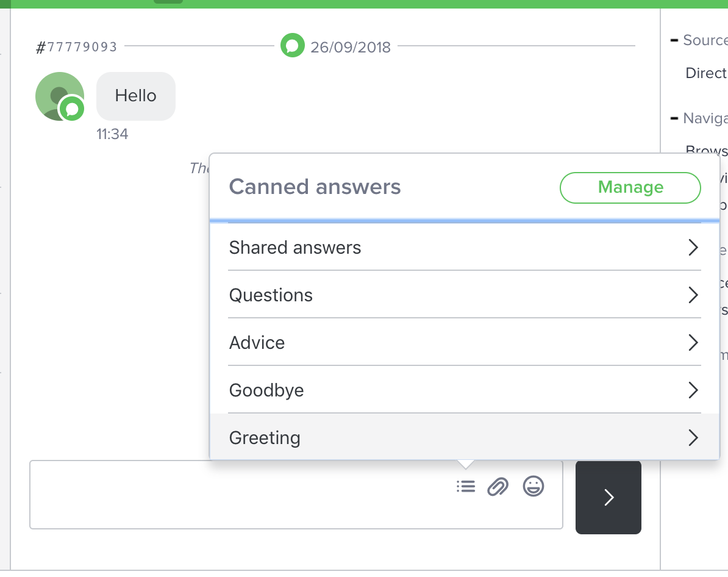Expand Advice using its chevron arrow
Viewport: 728px width, 577px height.
(x=693, y=343)
